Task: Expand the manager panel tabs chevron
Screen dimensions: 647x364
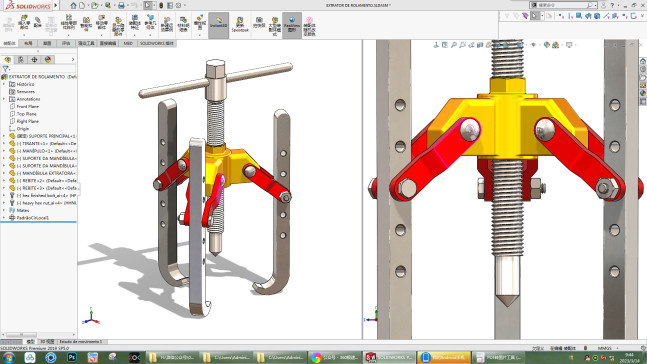Action: [73, 59]
